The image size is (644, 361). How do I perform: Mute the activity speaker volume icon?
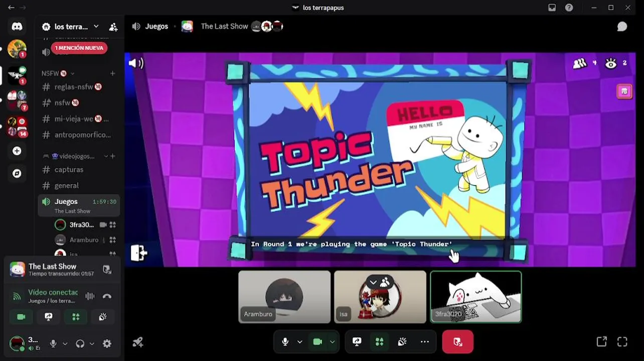[x=135, y=63]
